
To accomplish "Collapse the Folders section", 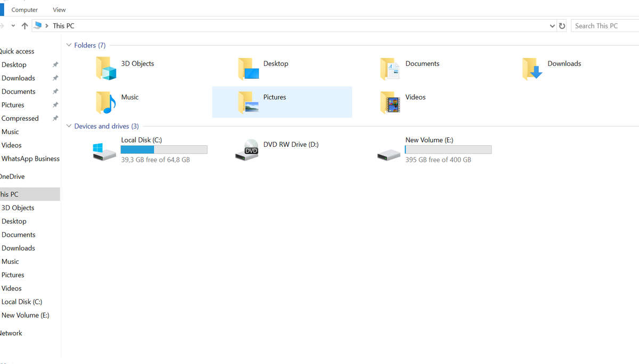I will (x=69, y=45).
